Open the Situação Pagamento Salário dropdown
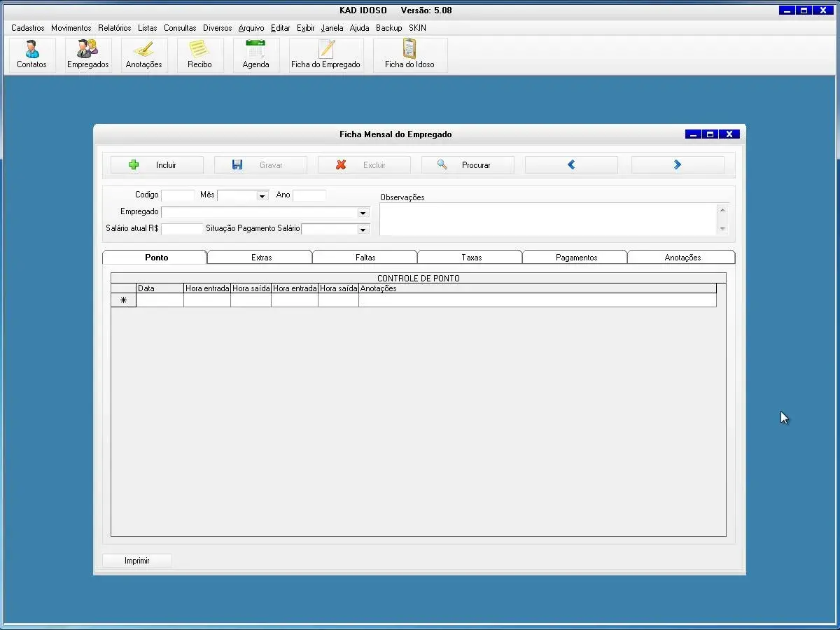The image size is (840, 630). coord(363,230)
